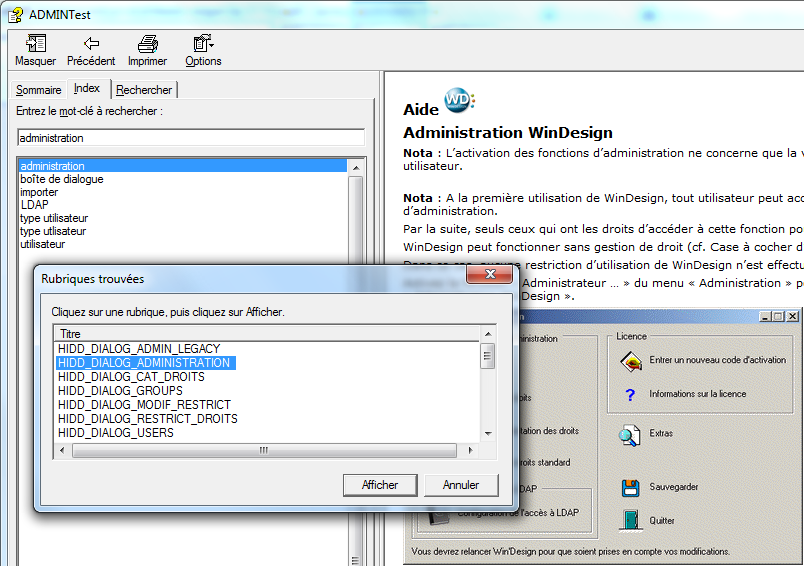The image size is (804, 566).
Task: Click the Quitter door icon
Action: [x=631, y=520]
